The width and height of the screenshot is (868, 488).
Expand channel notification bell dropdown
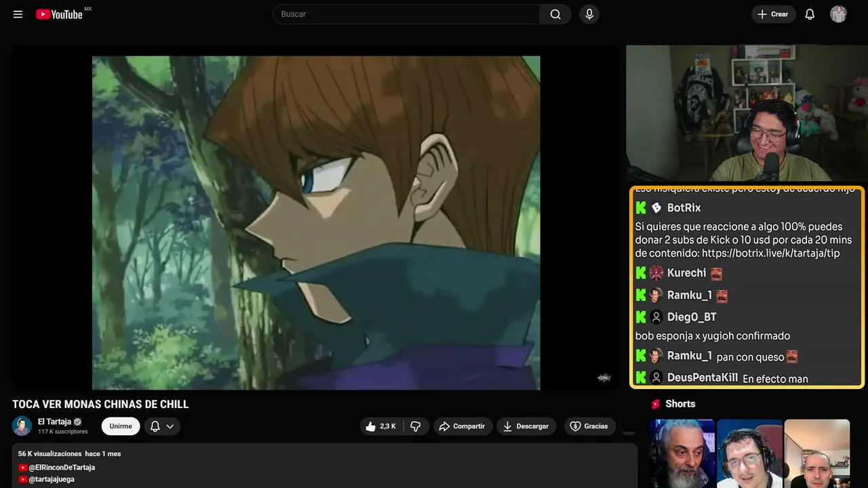(x=162, y=426)
